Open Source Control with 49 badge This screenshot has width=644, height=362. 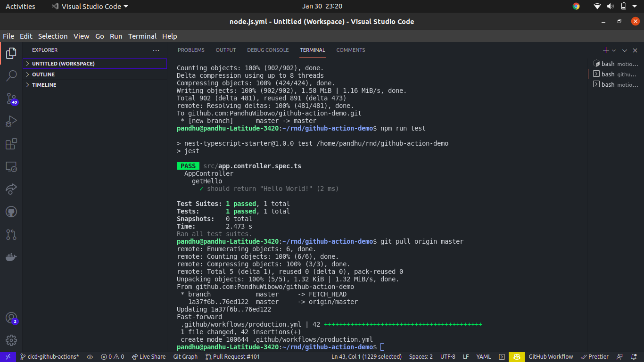(x=11, y=99)
